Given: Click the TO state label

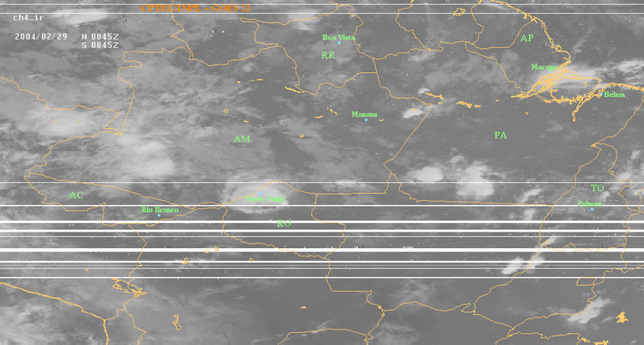Looking at the screenshot, I should [x=597, y=188].
